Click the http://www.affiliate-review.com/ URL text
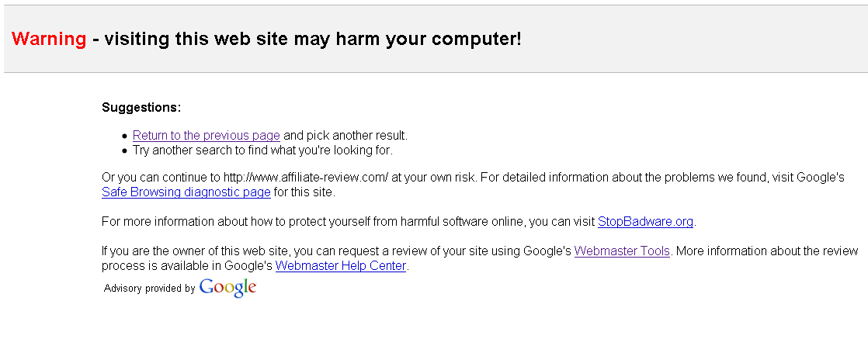 point(305,178)
